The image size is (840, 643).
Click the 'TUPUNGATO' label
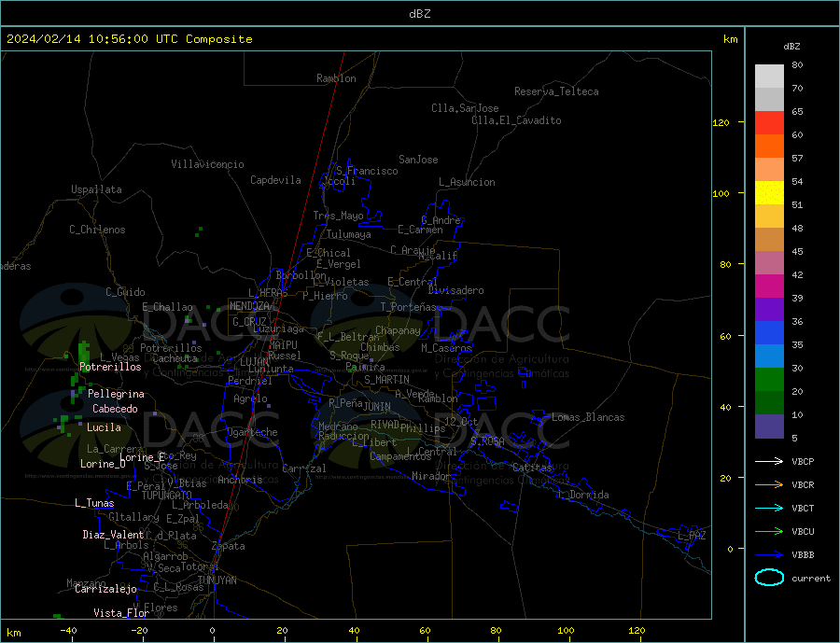click(x=166, y=496)
